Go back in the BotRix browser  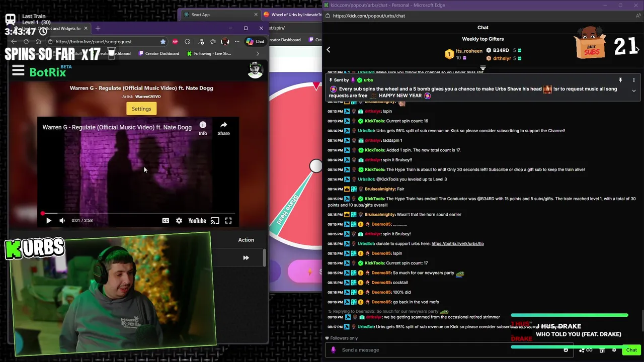[14, 41]
